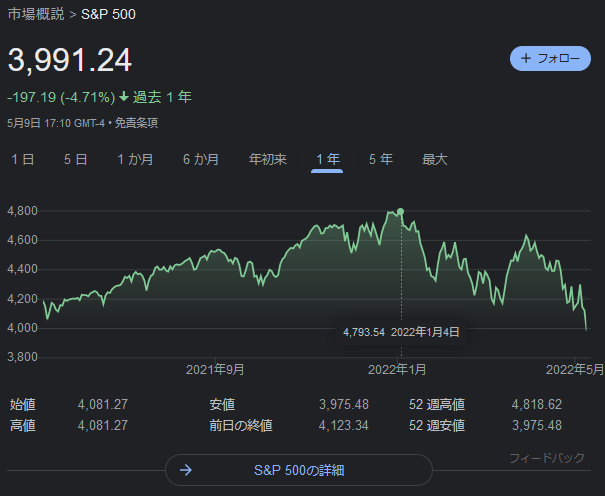Click the フォロー follow button

(x=550, y=58)
